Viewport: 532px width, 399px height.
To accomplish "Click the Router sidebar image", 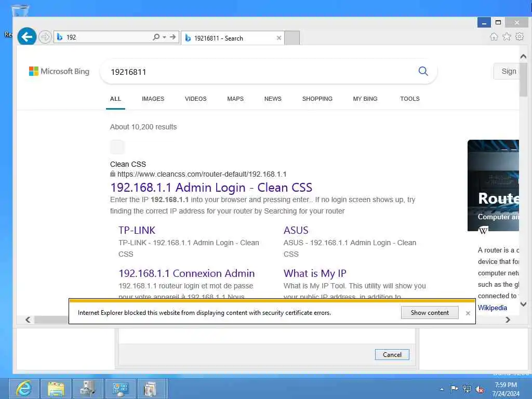I will click(x=493, y=185).
